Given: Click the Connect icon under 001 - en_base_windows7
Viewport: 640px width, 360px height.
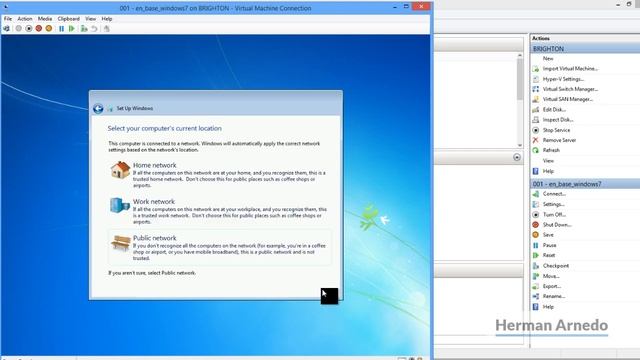Looking at the screenshot, I should pos(536,194).
